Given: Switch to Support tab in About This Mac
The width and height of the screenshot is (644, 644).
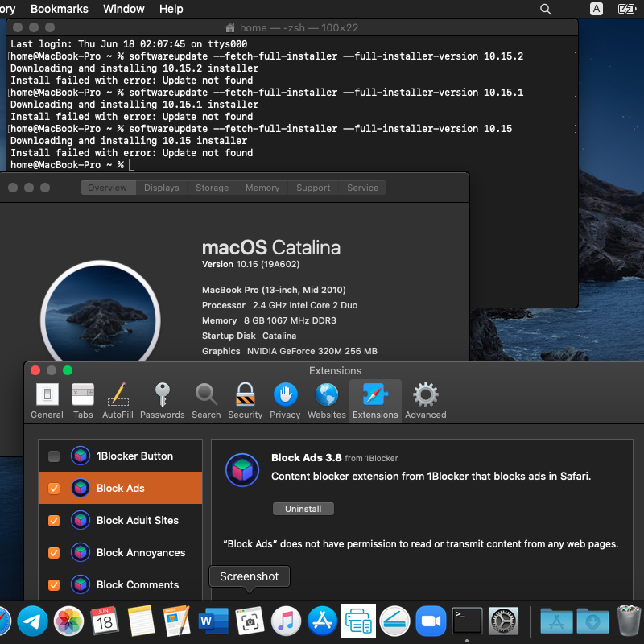Looking at the screenshot, I should point(313,188).
